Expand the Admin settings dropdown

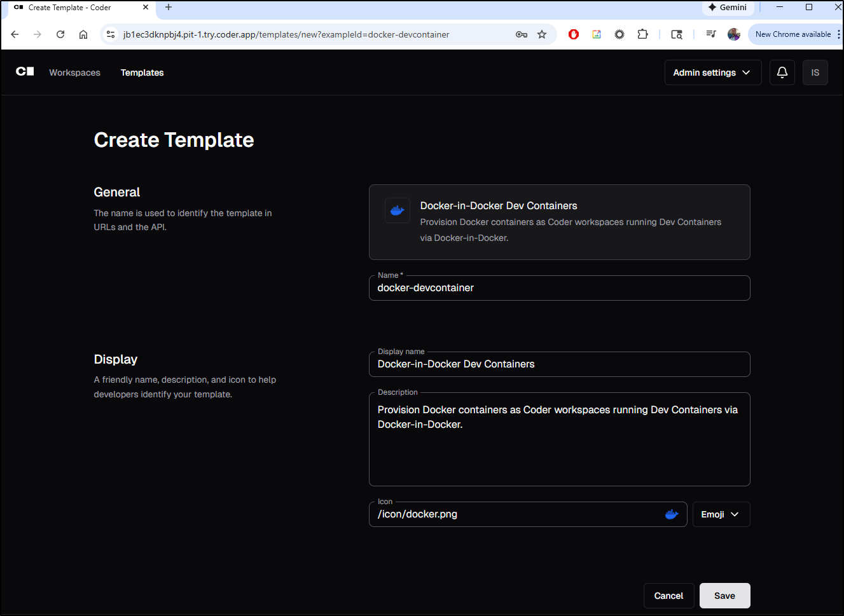(x=712, y=72)
